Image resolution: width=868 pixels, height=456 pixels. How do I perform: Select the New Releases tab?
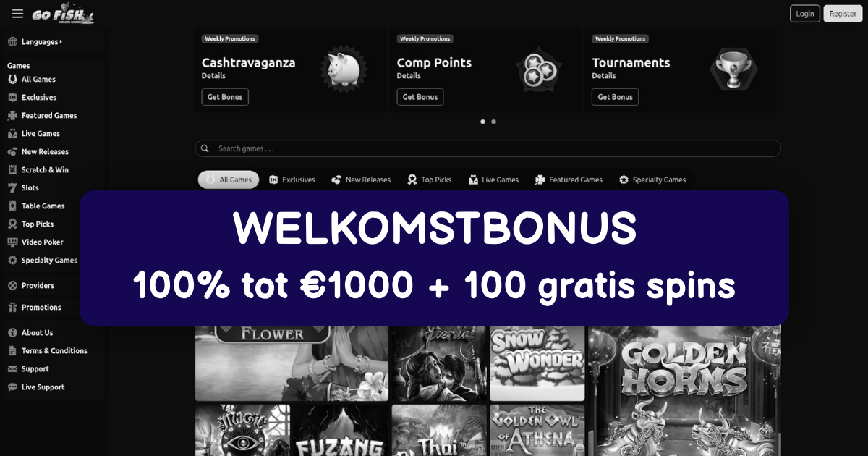[360, 180]
